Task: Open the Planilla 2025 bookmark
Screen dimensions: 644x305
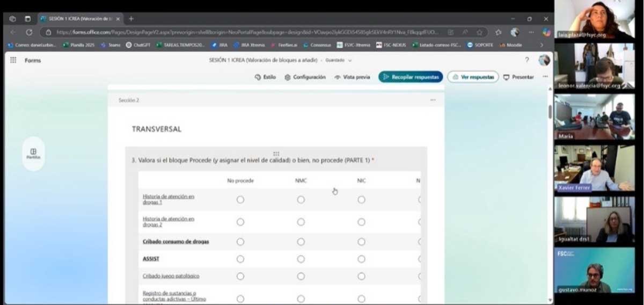Action: [x=79, y=45]
